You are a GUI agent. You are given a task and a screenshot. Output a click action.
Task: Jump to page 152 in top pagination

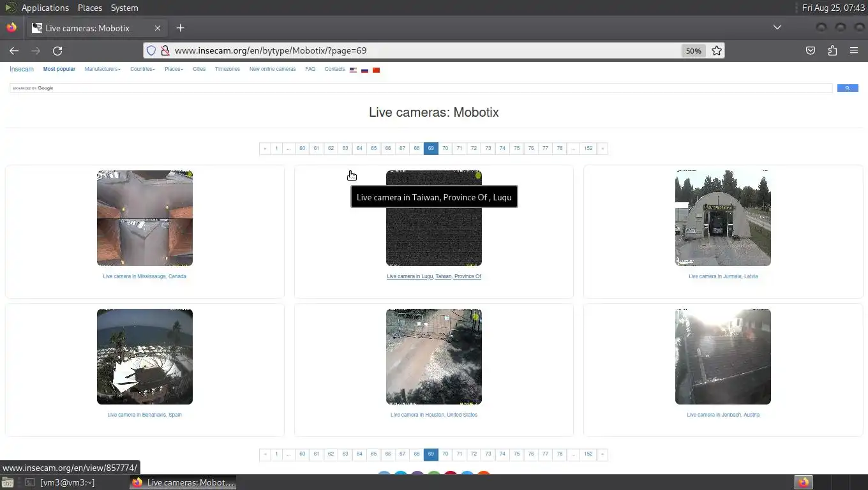[x=588, y=149]
